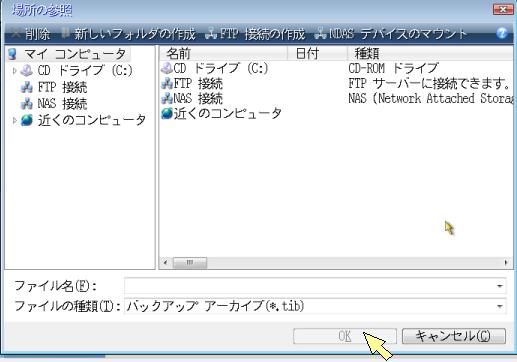Expand the CD ドライブ (C:) tree node
Image resolution: width=517 pixels, height=362 pixels.
tap(14, 71)
